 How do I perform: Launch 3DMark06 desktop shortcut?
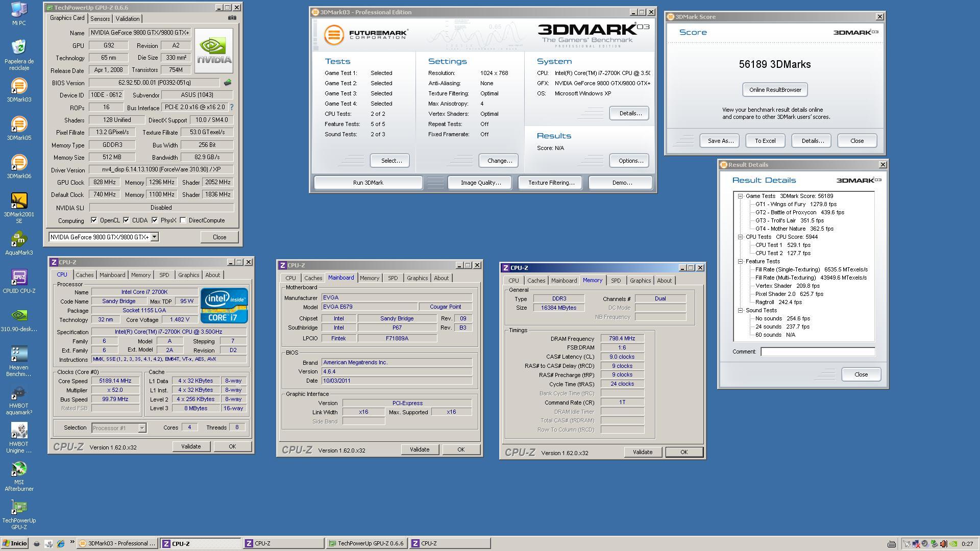(x=19, y=167)
